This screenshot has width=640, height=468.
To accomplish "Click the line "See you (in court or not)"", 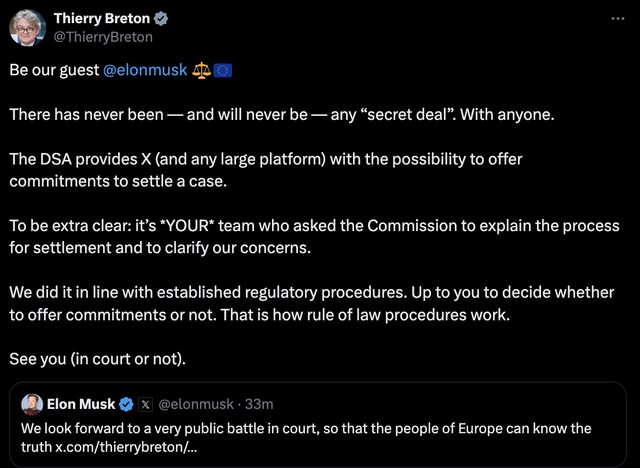I will tap(96, 359).
